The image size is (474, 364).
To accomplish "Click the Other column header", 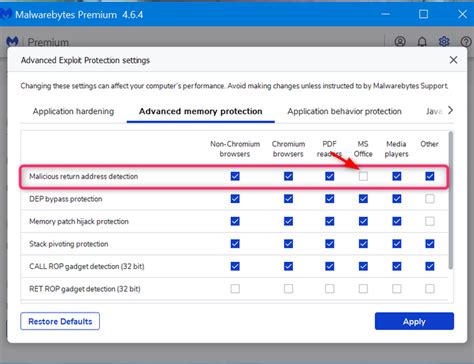I will click(429, 144).
